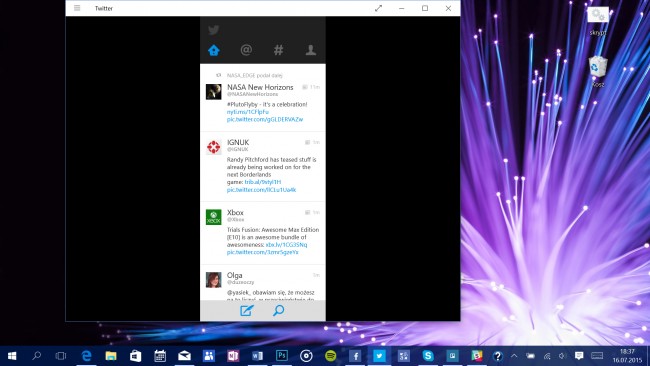Follow xbx.lv link in Xbox tweet
This screenshot has height=366, width=650.
[286, 245]
